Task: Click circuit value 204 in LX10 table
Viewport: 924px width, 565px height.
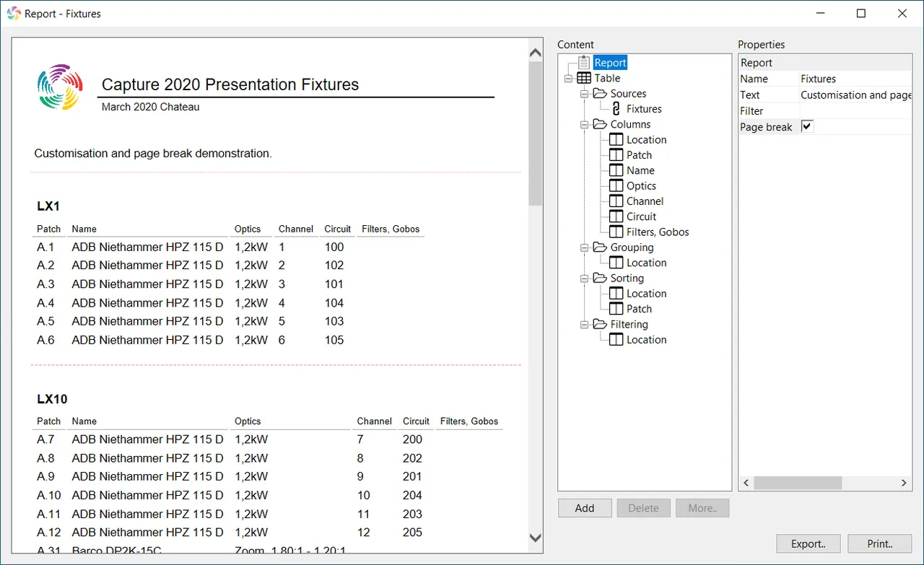Action: click(412, 495)
